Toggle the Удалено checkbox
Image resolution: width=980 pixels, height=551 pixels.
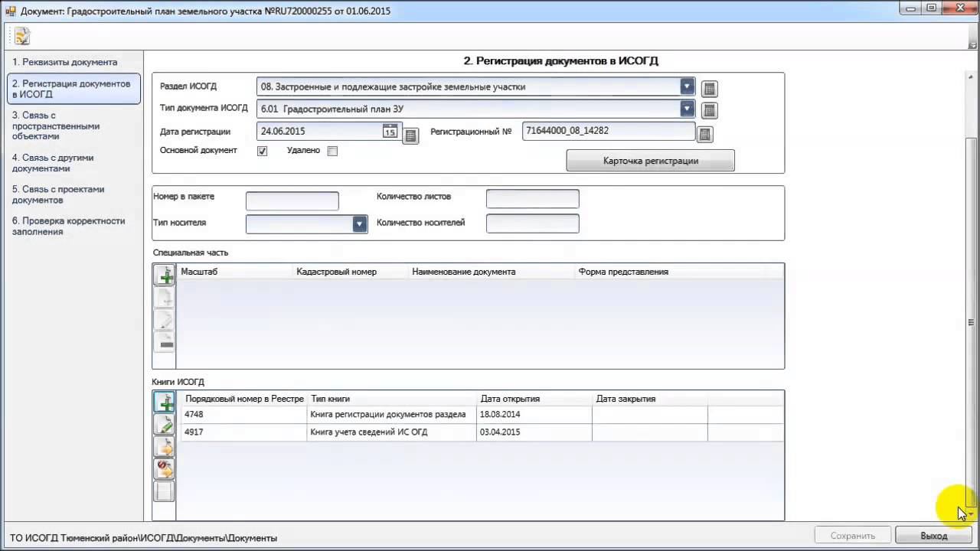tap(332, 152)
